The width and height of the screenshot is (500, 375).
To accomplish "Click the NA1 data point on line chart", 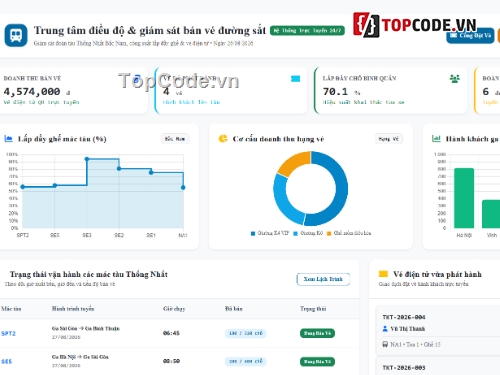I will coord(183,188).
